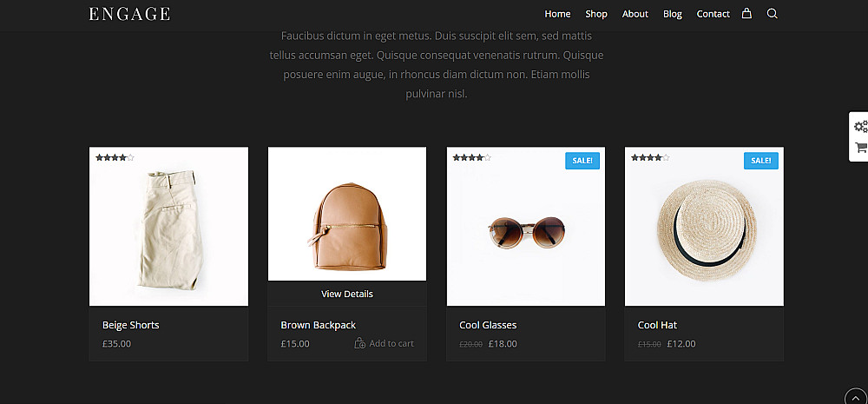Click the Cool Hat product name

pos(657,325)
